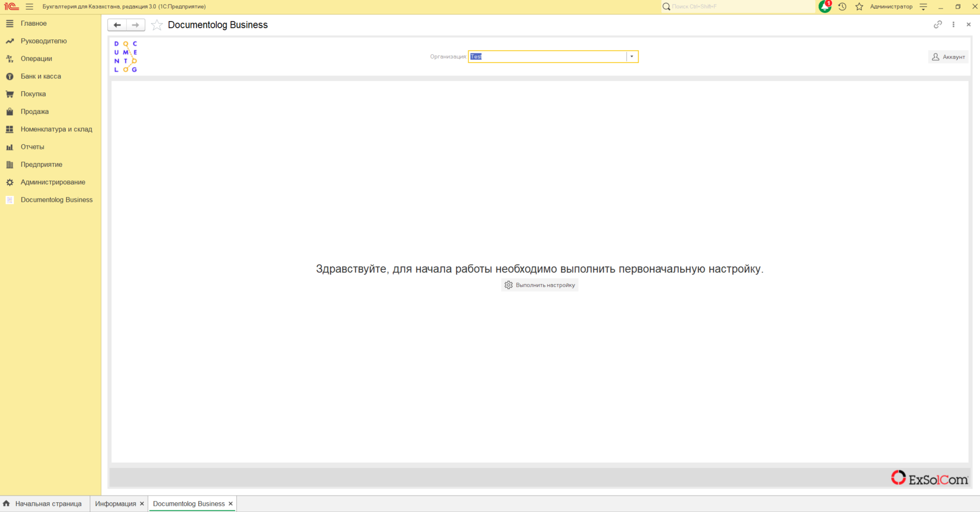Viewport: 980px width, 512px height.
Task: Open favorites star in title bar
Action: 859,7
